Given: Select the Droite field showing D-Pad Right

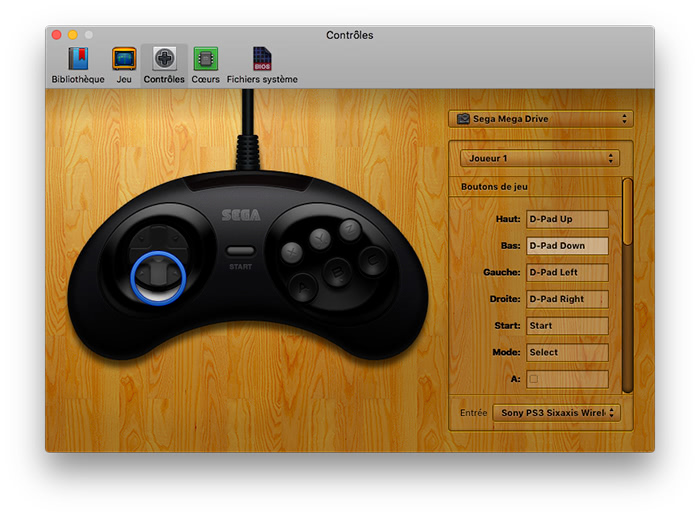Looking at the screenshot, I should tap(567, 299).
